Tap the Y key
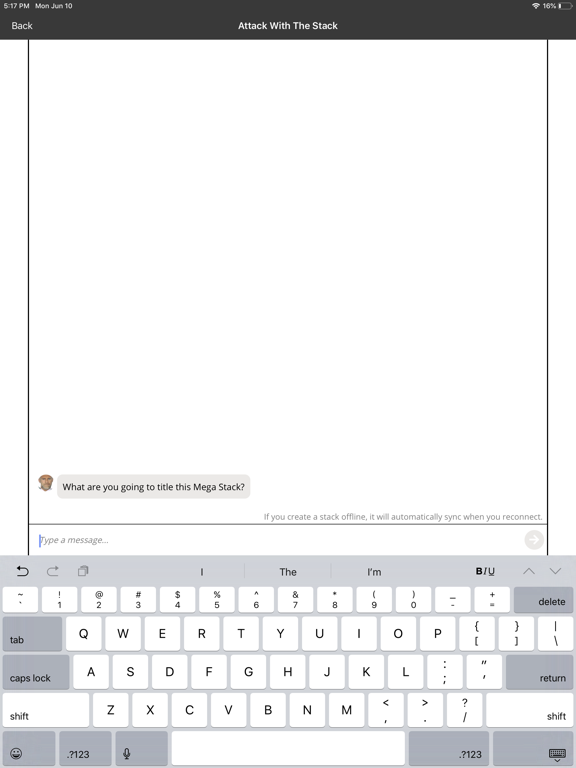Image resolution: width=576 pixels, height=768 pixels. 280,633
